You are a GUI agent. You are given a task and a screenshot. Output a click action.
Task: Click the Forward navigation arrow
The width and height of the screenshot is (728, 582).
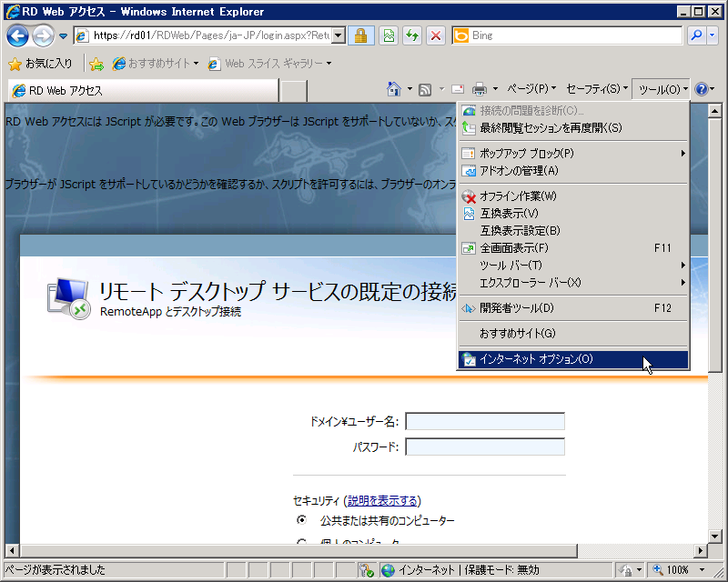pyautogui.click(x=44, y=35)
